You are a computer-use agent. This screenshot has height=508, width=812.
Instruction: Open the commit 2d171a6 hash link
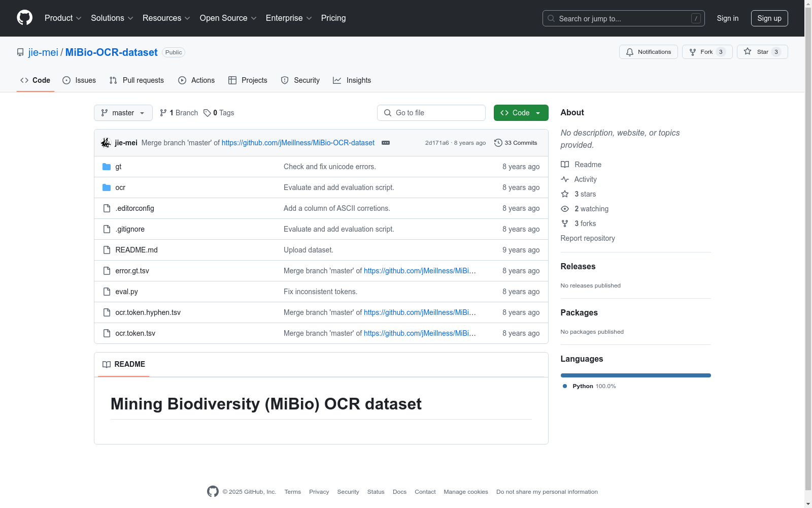click(x=437, y=143)
